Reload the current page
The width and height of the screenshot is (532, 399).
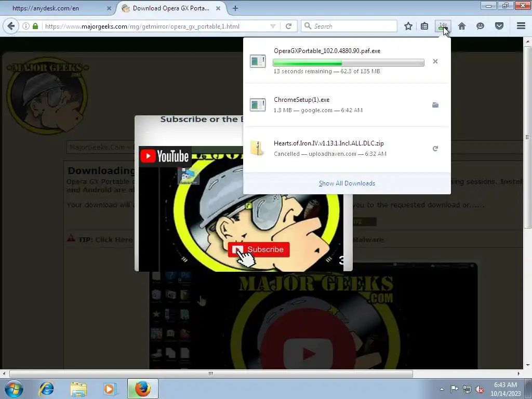pyautogui.click(x=288, y=26)
